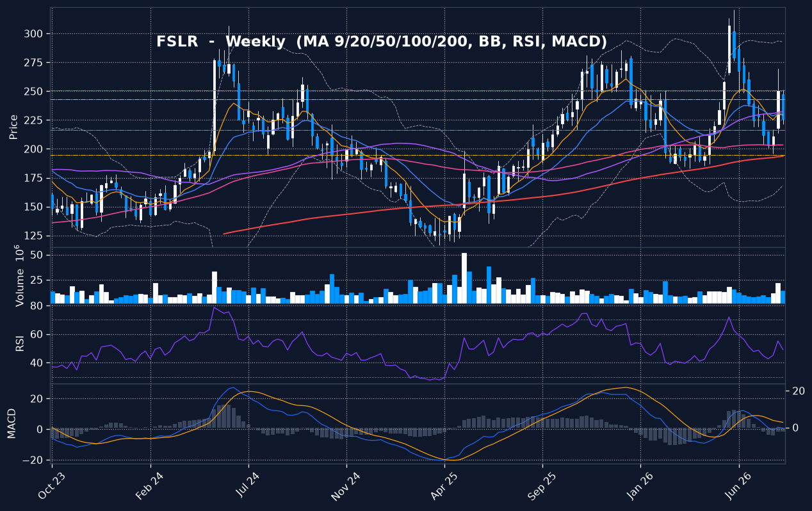Click the 'Price' axis label

tap(13, 127)
